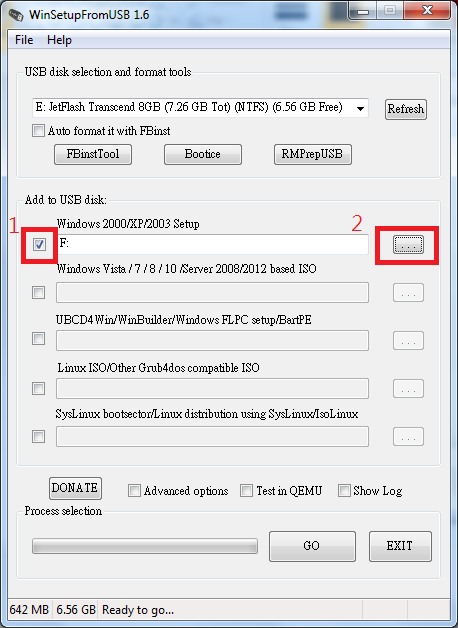Browse for Windows Vista/7/8/10 ISO file
The height and width of the screenshot is (628, 458).
408,293
